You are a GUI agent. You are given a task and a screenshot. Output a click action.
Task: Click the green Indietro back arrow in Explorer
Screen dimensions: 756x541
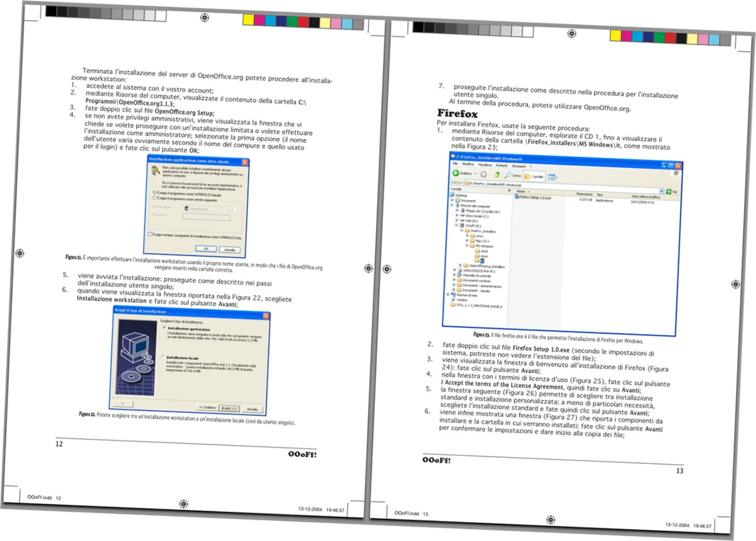[456, 173]
